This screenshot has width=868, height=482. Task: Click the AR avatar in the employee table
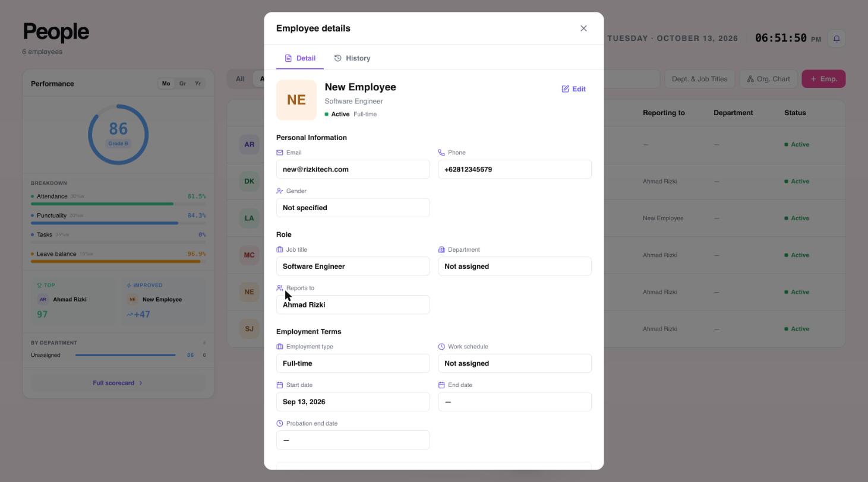point(249,144)
